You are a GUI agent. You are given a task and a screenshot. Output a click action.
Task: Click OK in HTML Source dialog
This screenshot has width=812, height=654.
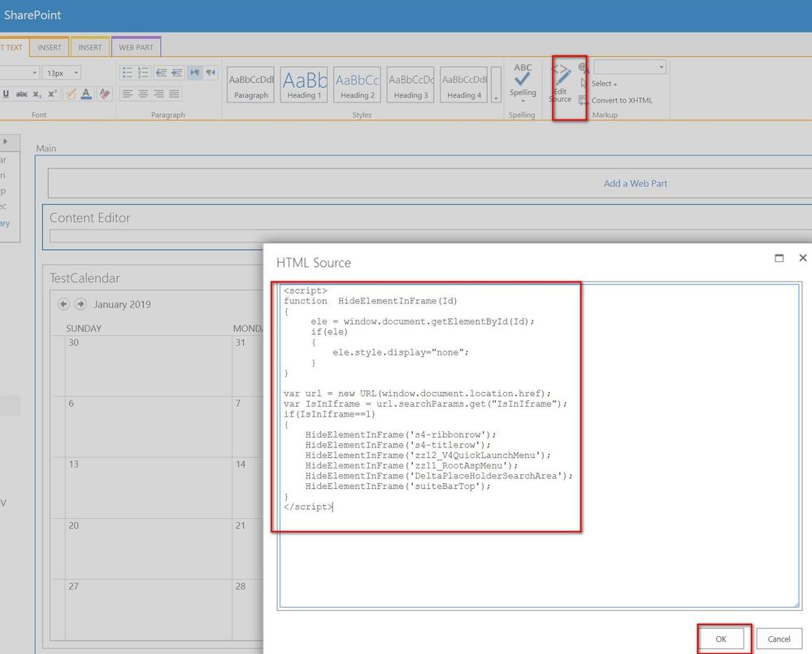click(721, 639)
